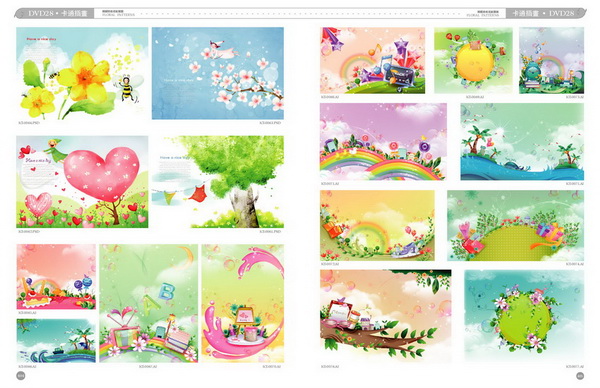600x388 pixels.
Task: Click the left DVD28 卡通插畫 header label
Action: (58, 13)
